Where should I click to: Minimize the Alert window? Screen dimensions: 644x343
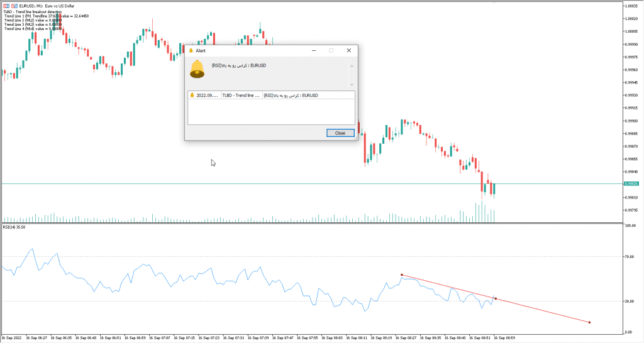(x=314, y=50)
